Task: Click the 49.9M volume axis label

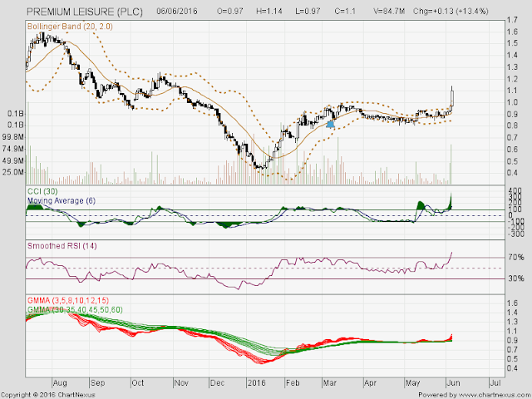Action: 15,160
